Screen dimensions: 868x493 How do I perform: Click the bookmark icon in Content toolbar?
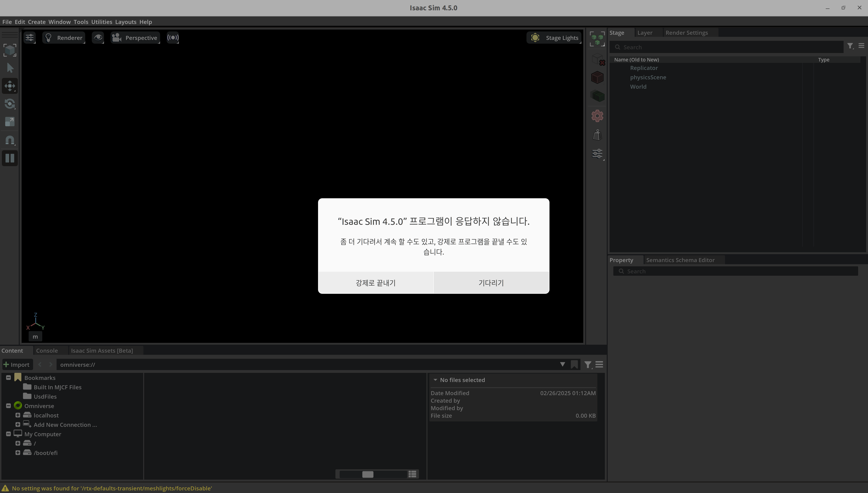pos(574,365)
